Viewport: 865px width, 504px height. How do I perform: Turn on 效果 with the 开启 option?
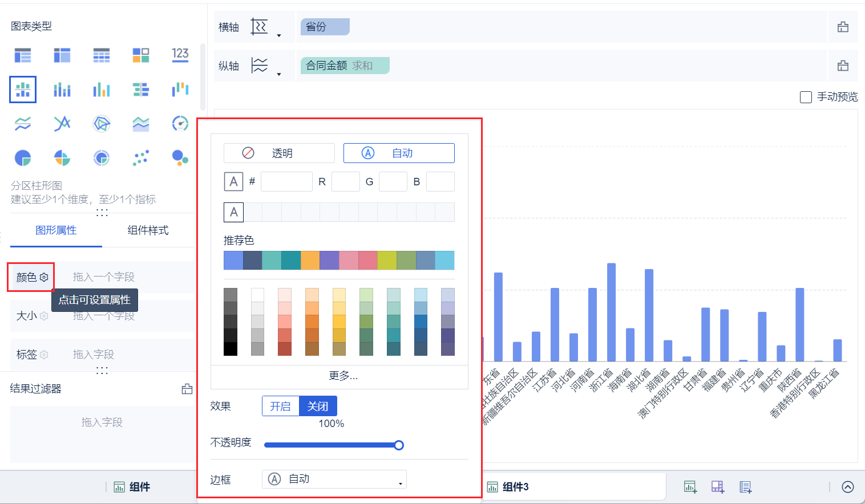coord(281,406)
